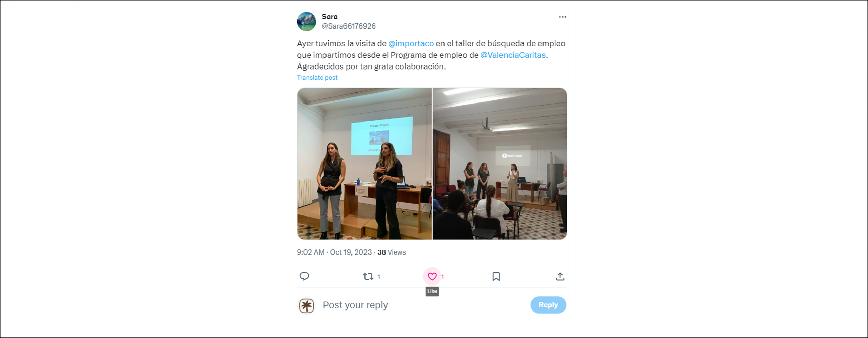Open the @ValenciaCaritas mention link
Screen dimensions: 868x338
tap(513, 55)
